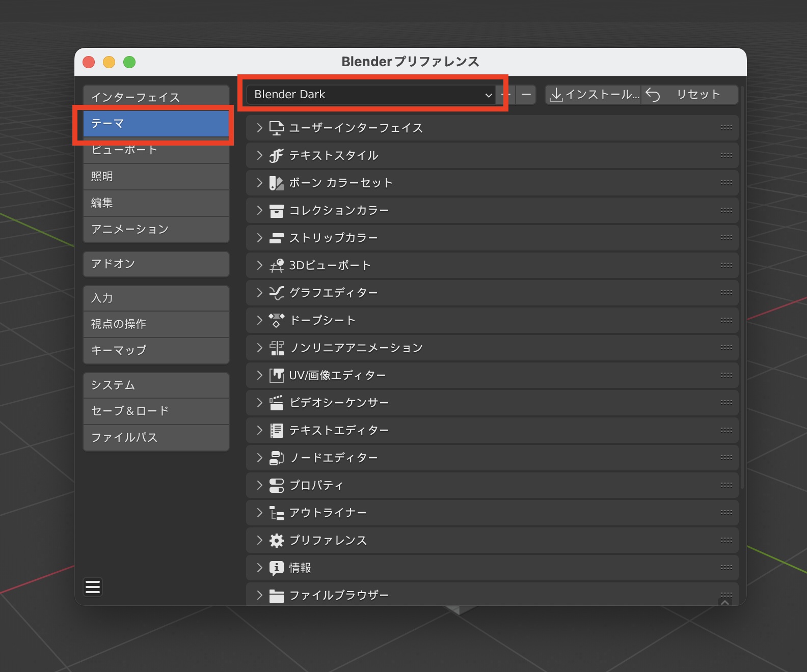This screenshot has width=807, height=672.
Task: Select the Keymap preferences tab
Action: pyautogui.click(x=156, y=350)
